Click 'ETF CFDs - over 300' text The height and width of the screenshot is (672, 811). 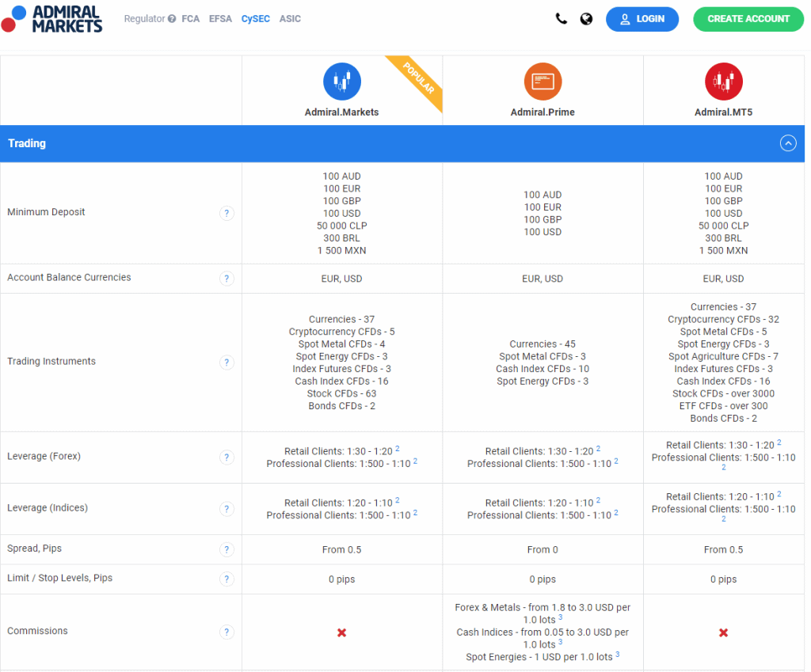[724, 406]
